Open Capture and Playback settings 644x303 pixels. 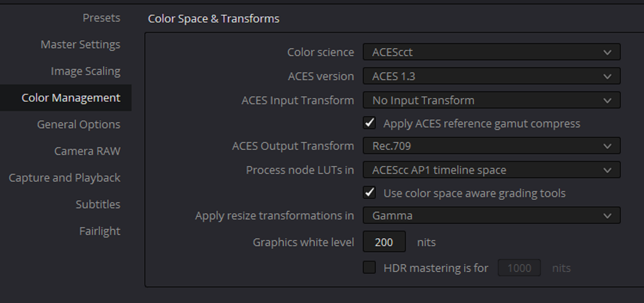pos(64,178)
